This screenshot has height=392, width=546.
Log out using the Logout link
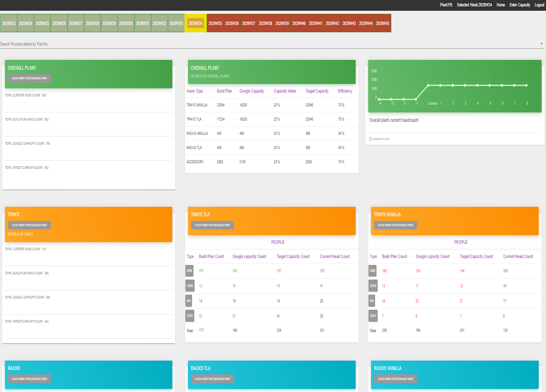[x=539, y=5]
